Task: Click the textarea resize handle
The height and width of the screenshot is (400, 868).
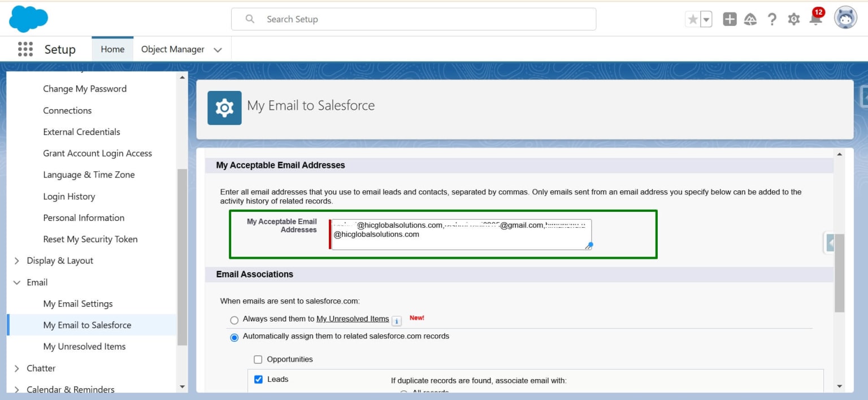Action: tap(589, 246)
